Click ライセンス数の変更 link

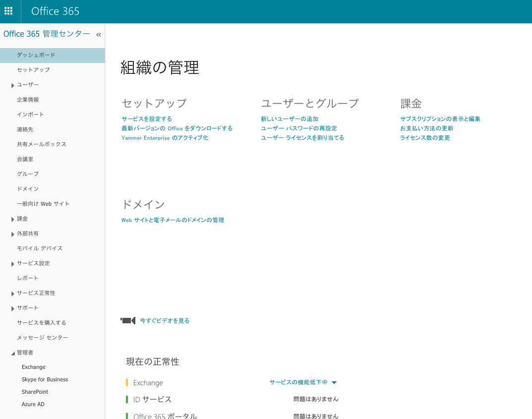(425, 138)
